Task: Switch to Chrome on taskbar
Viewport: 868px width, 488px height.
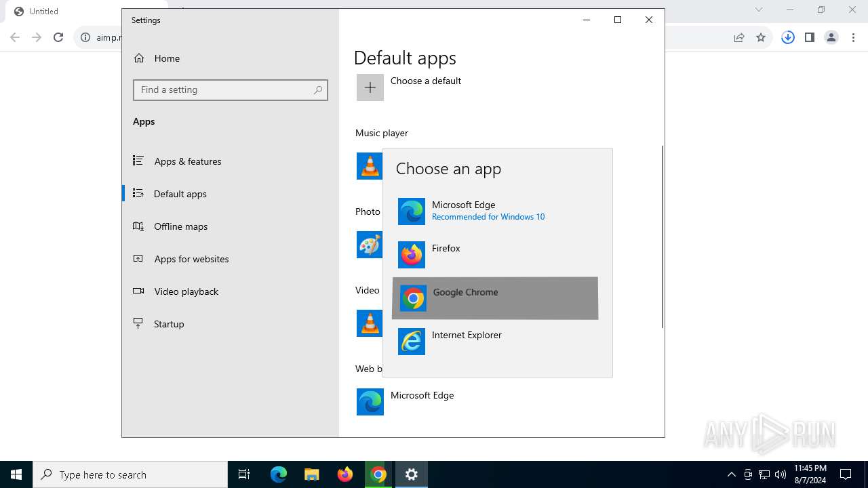Action: point(378,474)
